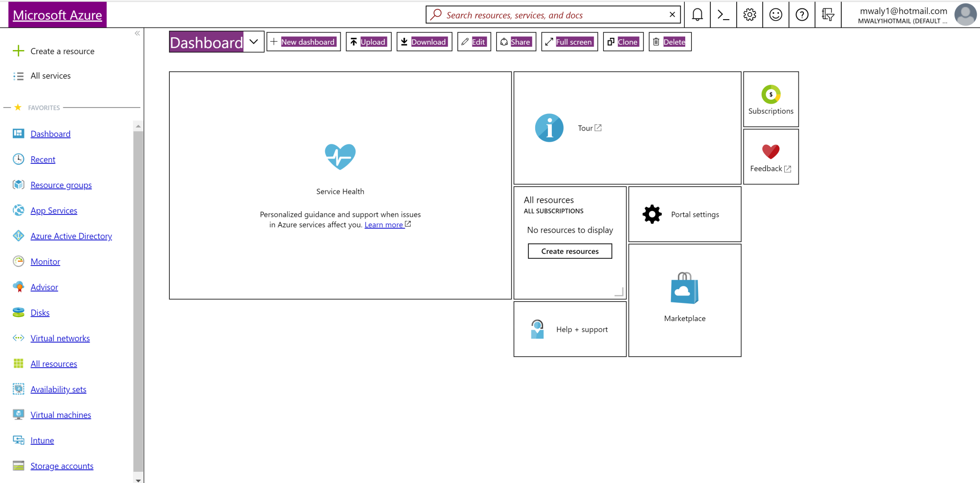The image size is (980, 483).
Task: Open the Feedback heart tile
Action: tap(771, 157)
